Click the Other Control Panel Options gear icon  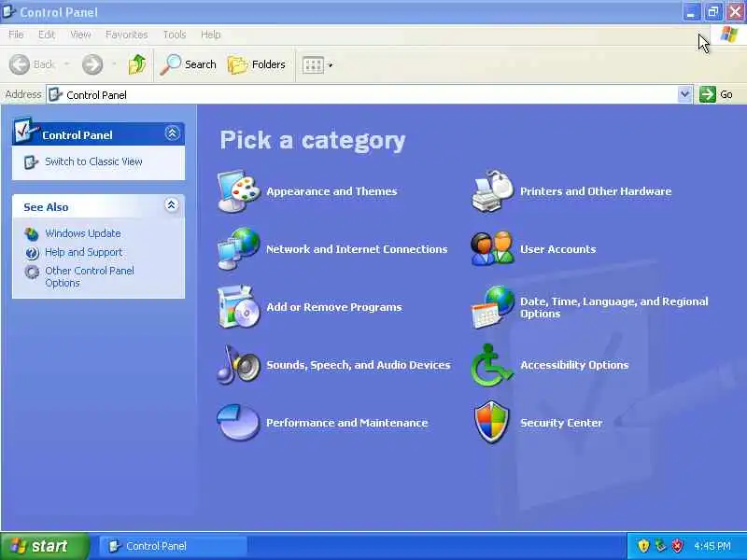point(32,272)
